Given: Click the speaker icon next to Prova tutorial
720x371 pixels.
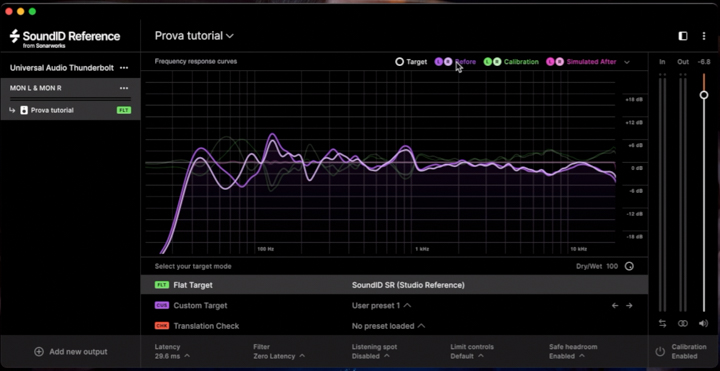Looking at the screenshot, I should tap(24, 110).
